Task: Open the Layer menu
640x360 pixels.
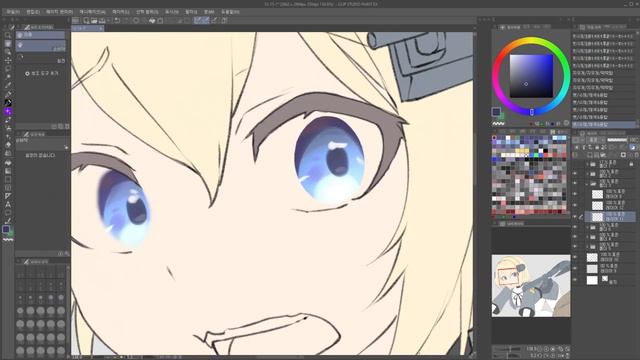Action: pyautogui.click(x=120, y=12)
